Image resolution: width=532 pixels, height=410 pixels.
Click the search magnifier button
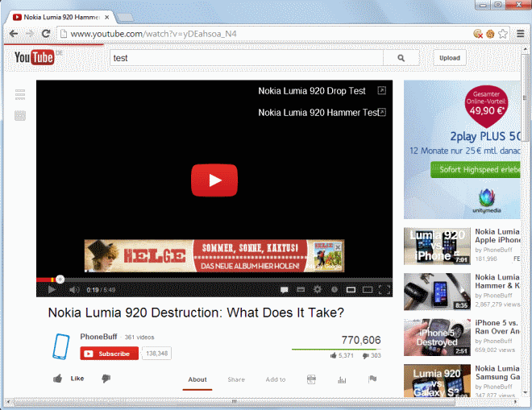point(401,58)
